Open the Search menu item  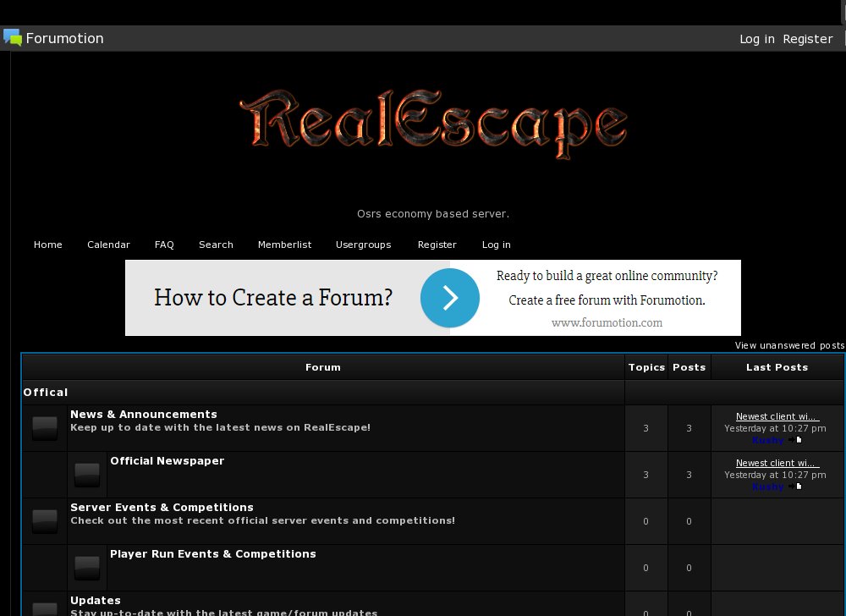tap(216, 245)
